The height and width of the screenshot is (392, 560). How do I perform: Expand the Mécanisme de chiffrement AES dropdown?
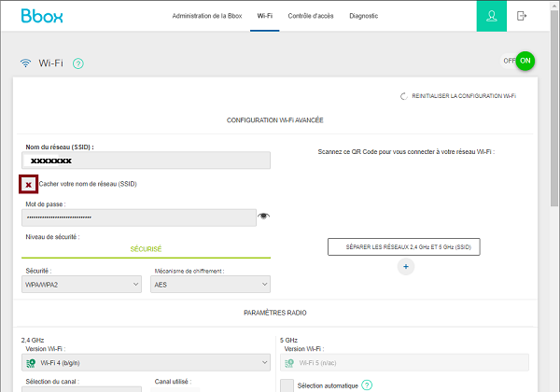pos(211,285)
